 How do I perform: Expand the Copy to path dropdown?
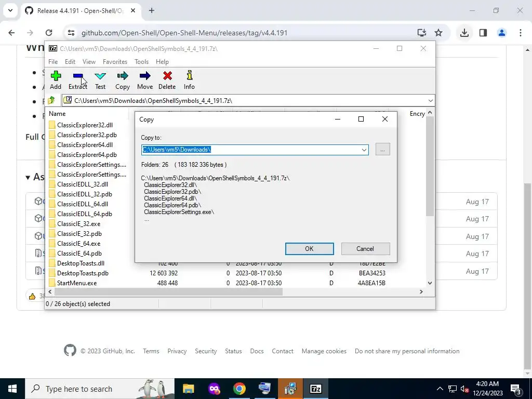pos(364,150)
